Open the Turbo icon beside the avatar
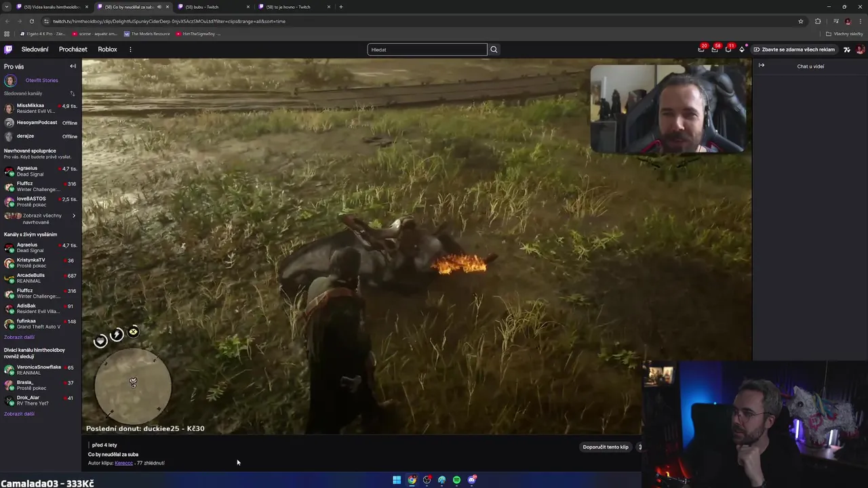868x488 pixels. [x=846, y=49]
